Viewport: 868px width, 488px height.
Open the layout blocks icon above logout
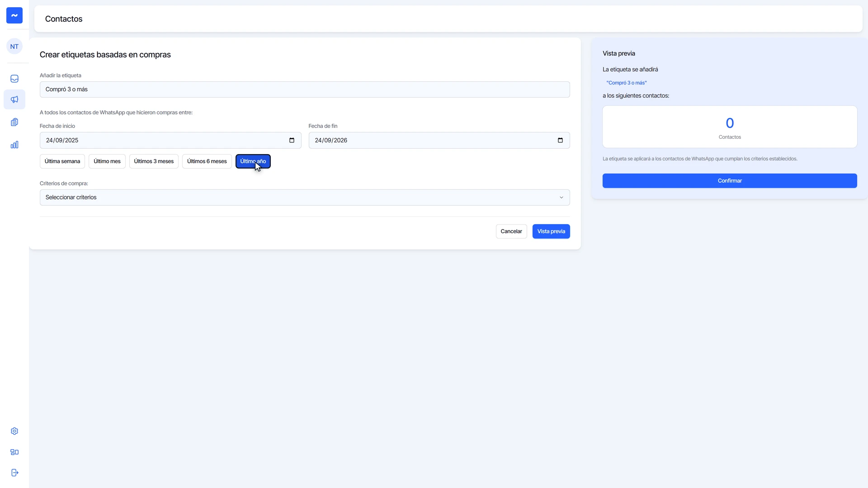tap(14, 452)
